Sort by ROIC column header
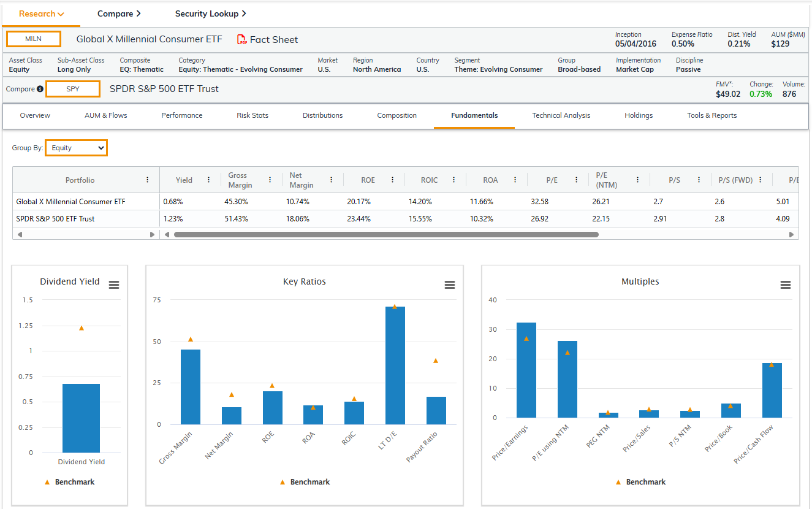The height and width of the screenshot is (509, 812). click(430, 180)
